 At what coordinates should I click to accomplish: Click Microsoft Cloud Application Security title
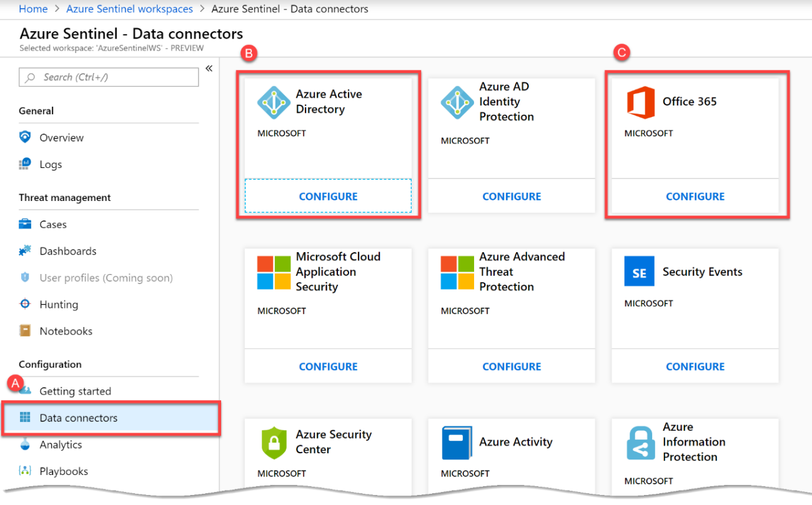338,272
